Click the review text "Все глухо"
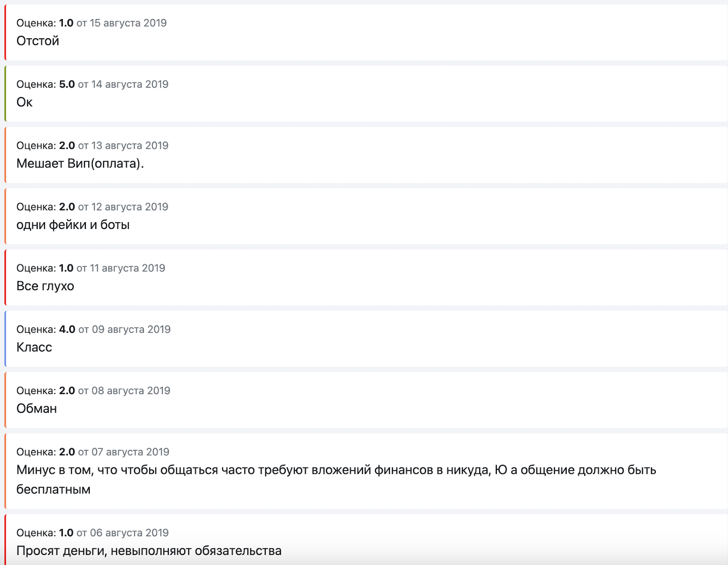Viewport: 728px width, 565px height. click(x=45, y=286)
